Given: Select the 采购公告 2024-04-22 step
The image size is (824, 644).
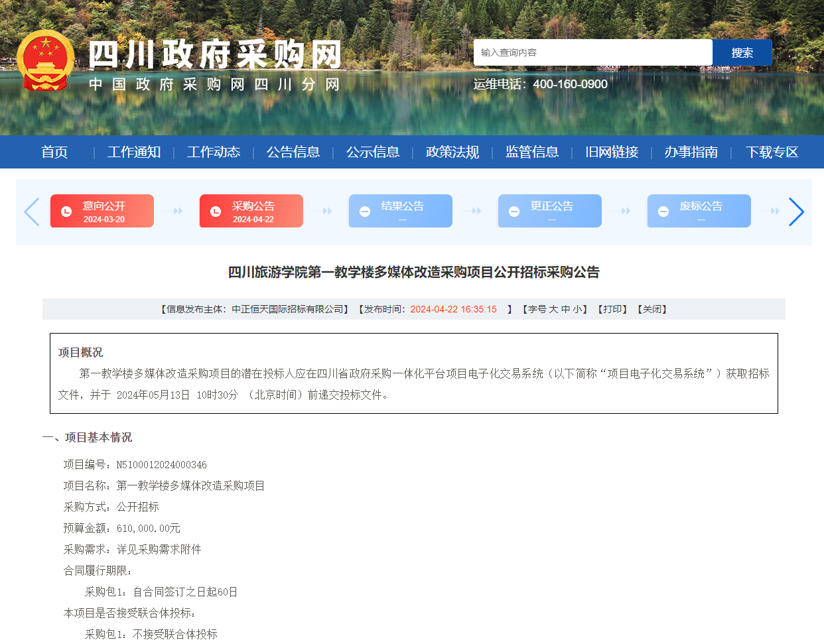Looking at the screenshot, I should 251,211.
